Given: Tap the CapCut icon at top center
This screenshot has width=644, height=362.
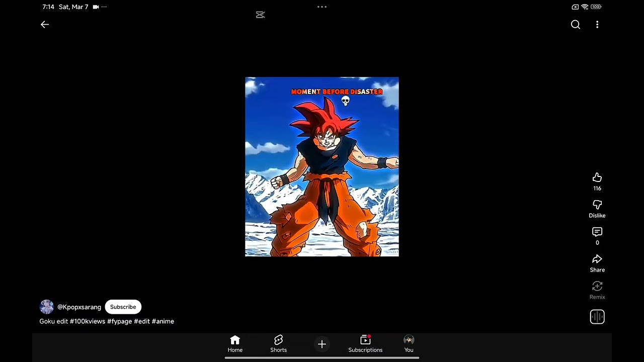Looking at the screenshot, I should [x=260, y=15].
